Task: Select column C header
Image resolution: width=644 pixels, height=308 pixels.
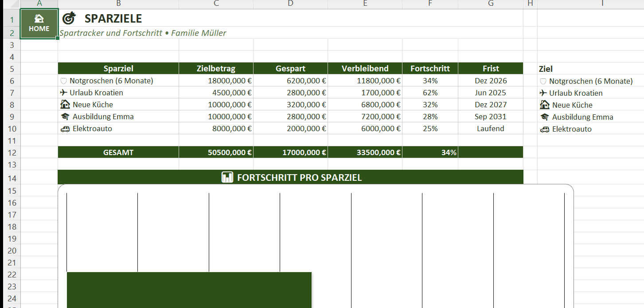Action: [x=216, y=4]
